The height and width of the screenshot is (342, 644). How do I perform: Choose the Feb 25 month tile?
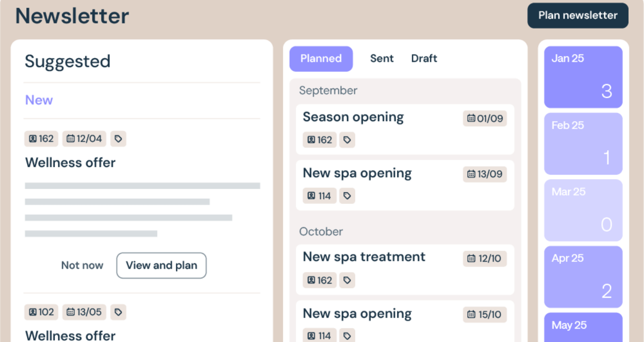583,144
